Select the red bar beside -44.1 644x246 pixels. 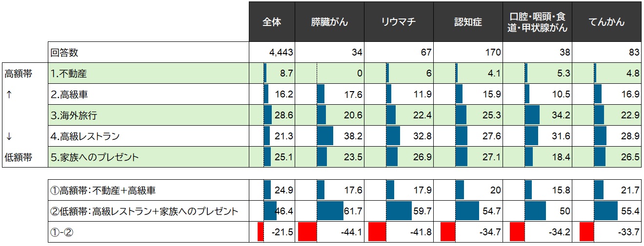coord(308,232)
